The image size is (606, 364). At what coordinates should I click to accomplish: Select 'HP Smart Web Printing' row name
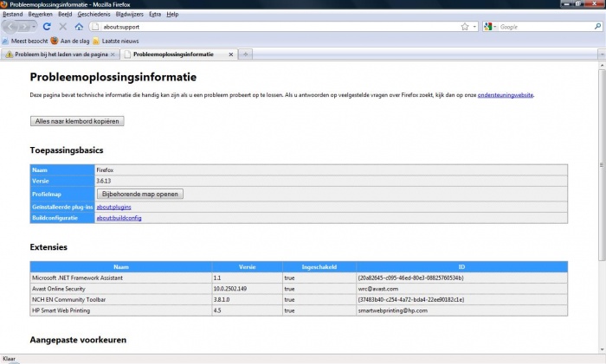[x=61, y=310]
